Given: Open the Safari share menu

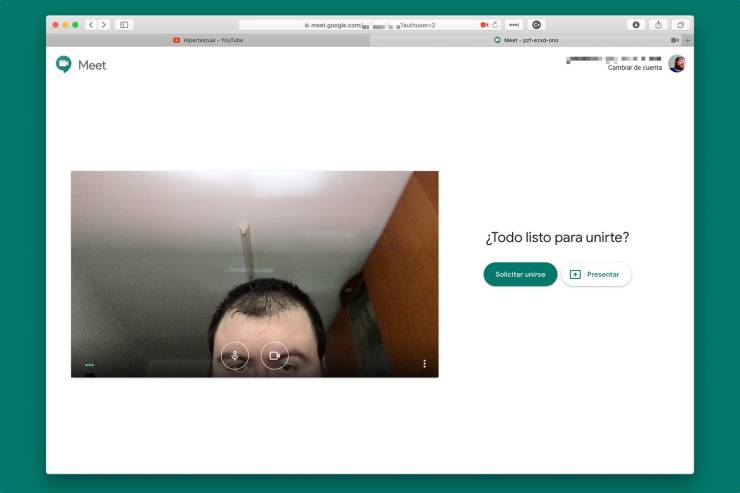Looking at the screenshot, I should coord(658,24).
